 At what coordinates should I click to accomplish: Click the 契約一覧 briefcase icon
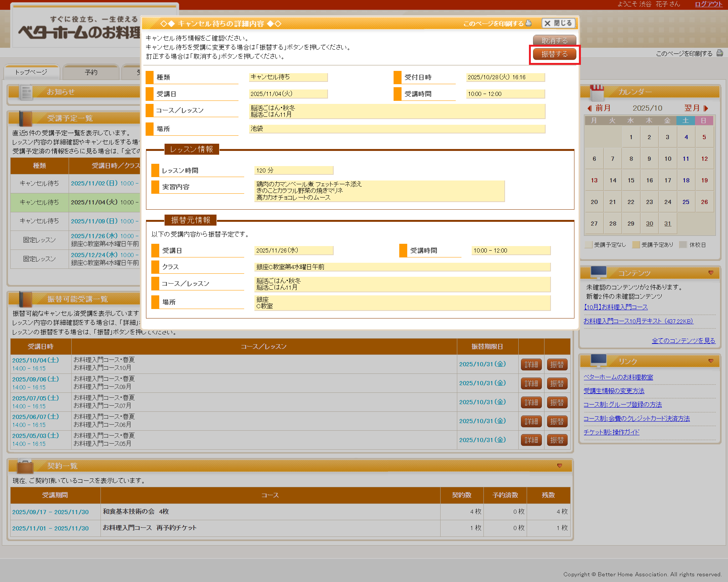(25, 466)
